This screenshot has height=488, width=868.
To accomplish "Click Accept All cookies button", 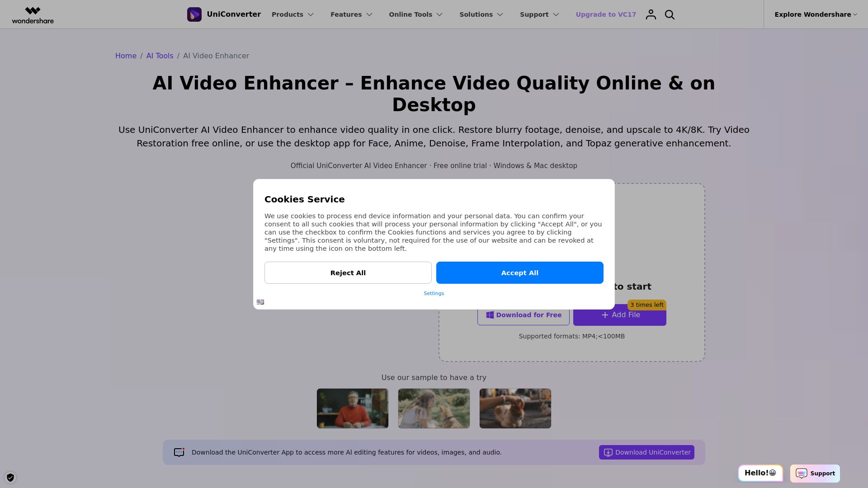I will (x=519, y=272).
